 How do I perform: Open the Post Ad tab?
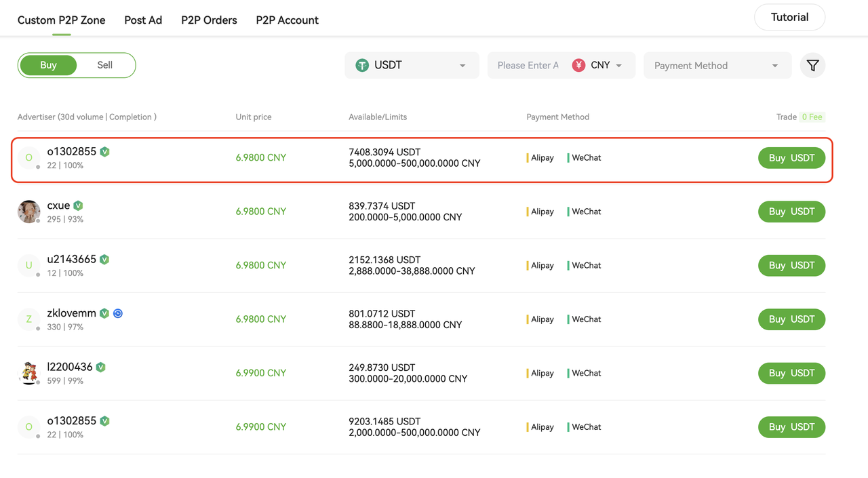pyautogui.click(x=143, y=20)
